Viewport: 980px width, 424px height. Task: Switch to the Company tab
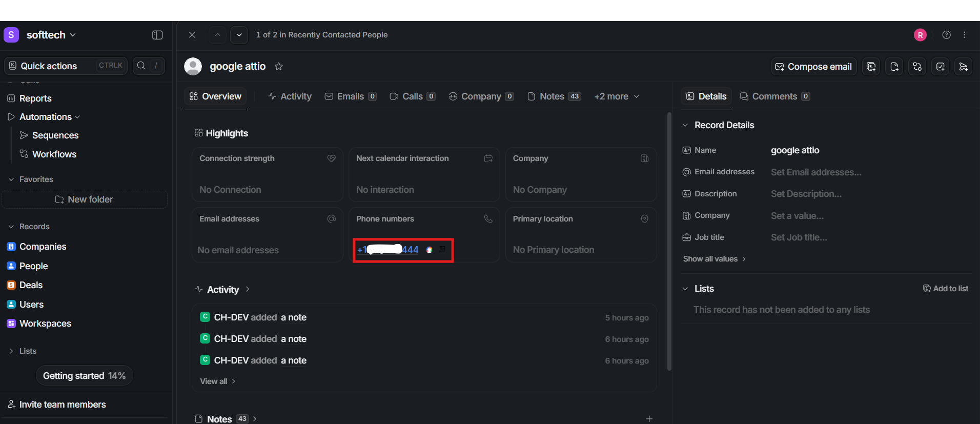click(481, 96)
